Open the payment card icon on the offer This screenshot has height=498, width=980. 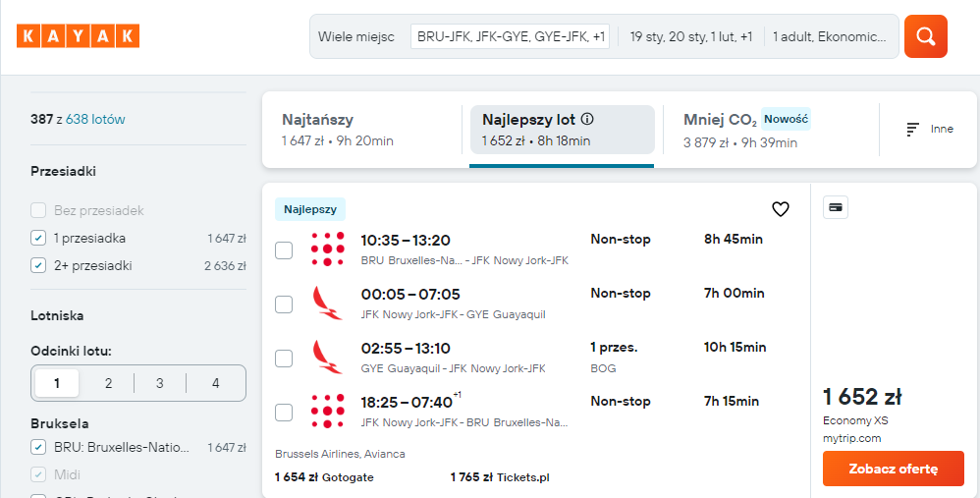836,207
